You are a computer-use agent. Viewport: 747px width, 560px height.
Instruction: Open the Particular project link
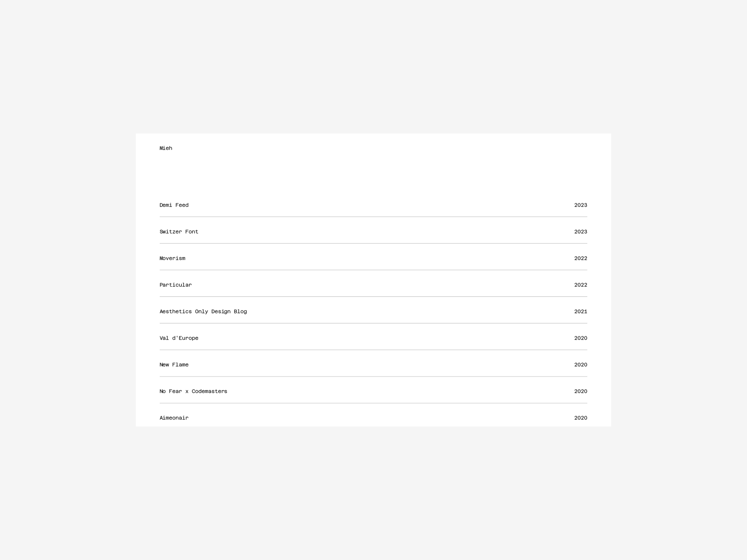[x=176, y=285]
